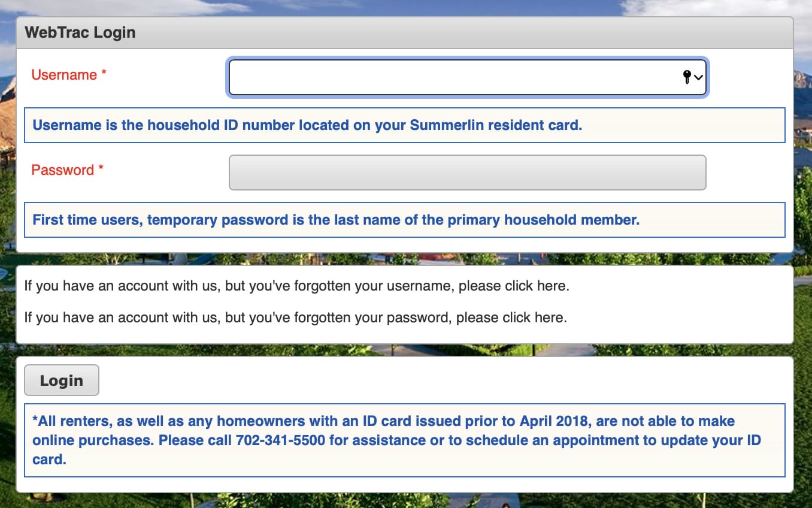
Task: Click the asterisk next to Username label
Action: pyautogui.click(x=104, y=74)
